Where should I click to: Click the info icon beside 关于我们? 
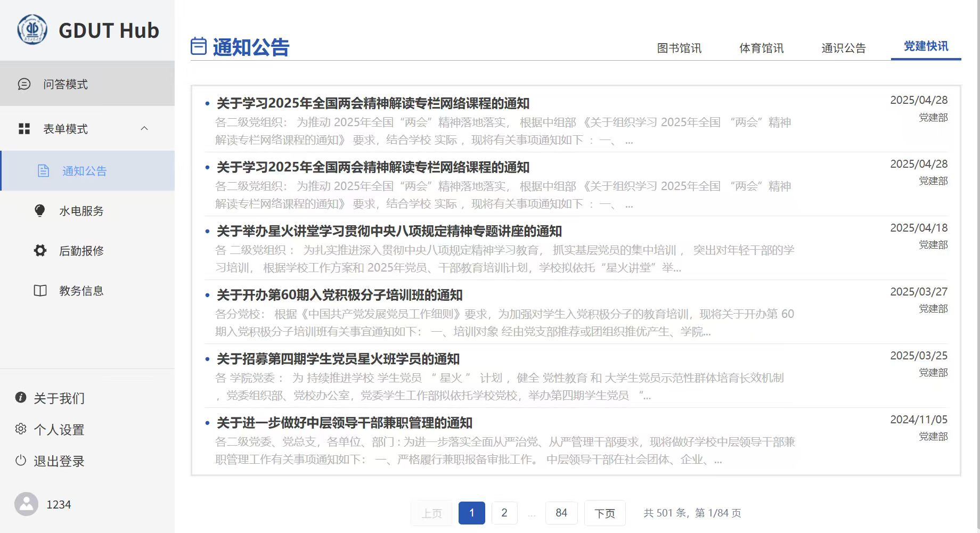(x=21, y=398)
